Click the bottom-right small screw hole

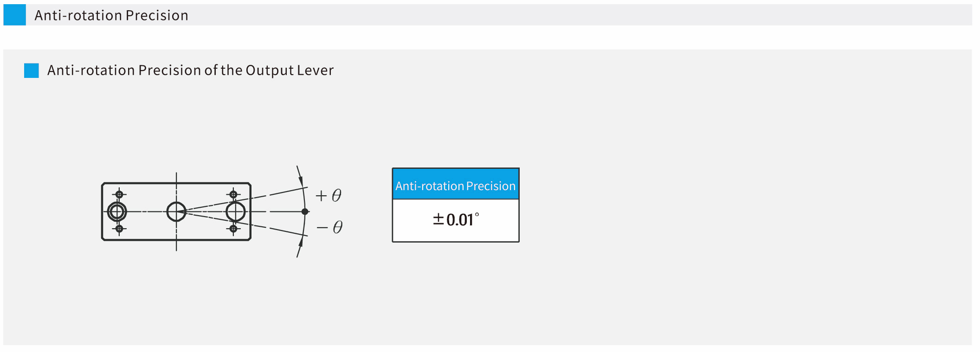point(233,229)
